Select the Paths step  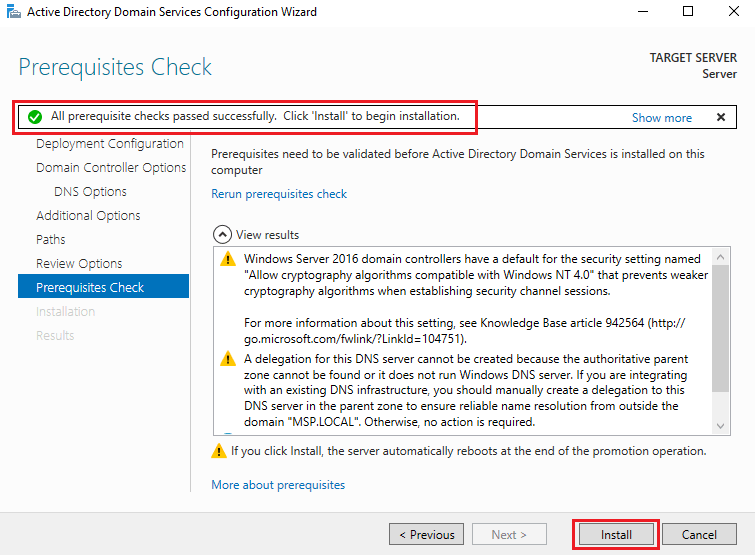tap(51, 240)
